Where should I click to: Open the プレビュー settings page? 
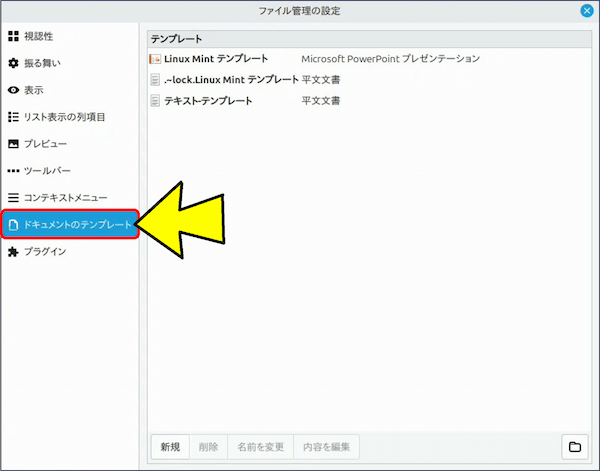(69, 144)
